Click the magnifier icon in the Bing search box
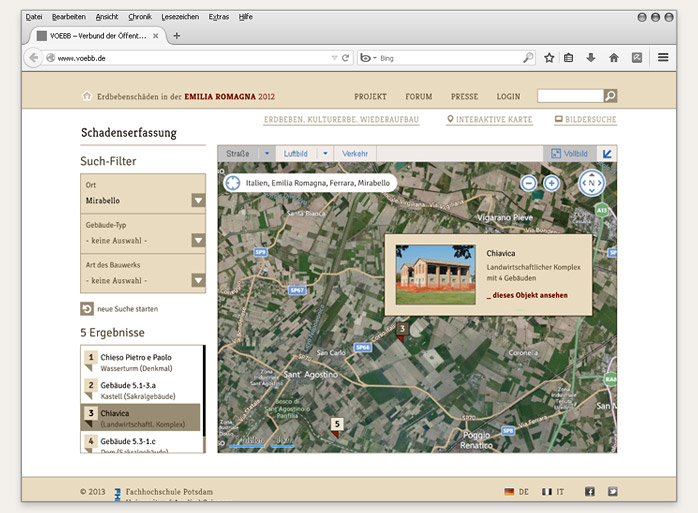This screenshot has width=698, height=513. (x=528, y=58)
